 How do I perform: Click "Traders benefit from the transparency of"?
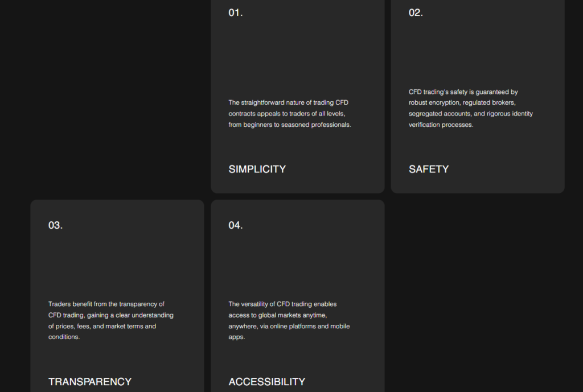pos(106,304)
